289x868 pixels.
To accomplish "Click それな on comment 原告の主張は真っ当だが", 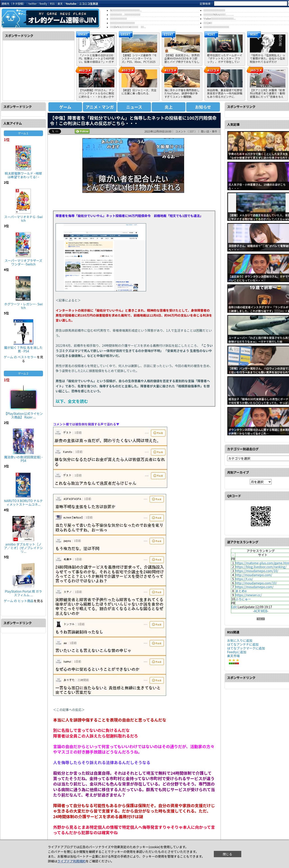I will (x=158, y=433).
